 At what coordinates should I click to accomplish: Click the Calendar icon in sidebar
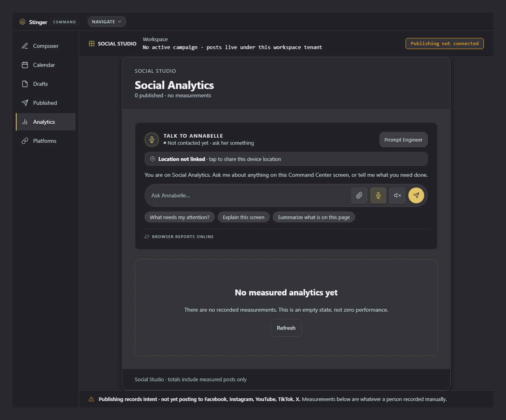pyautogui.click(x=25, y=65)
